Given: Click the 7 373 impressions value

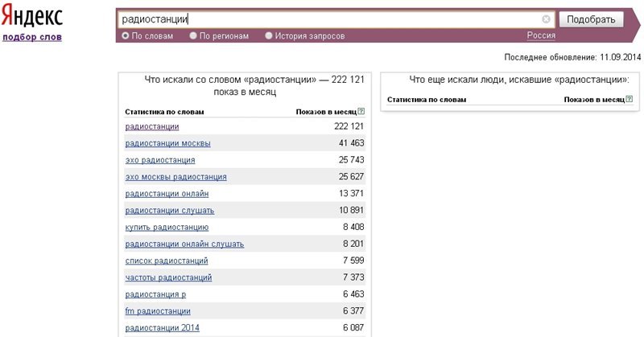Looking at the screenshot, I should tap(353, 277).
